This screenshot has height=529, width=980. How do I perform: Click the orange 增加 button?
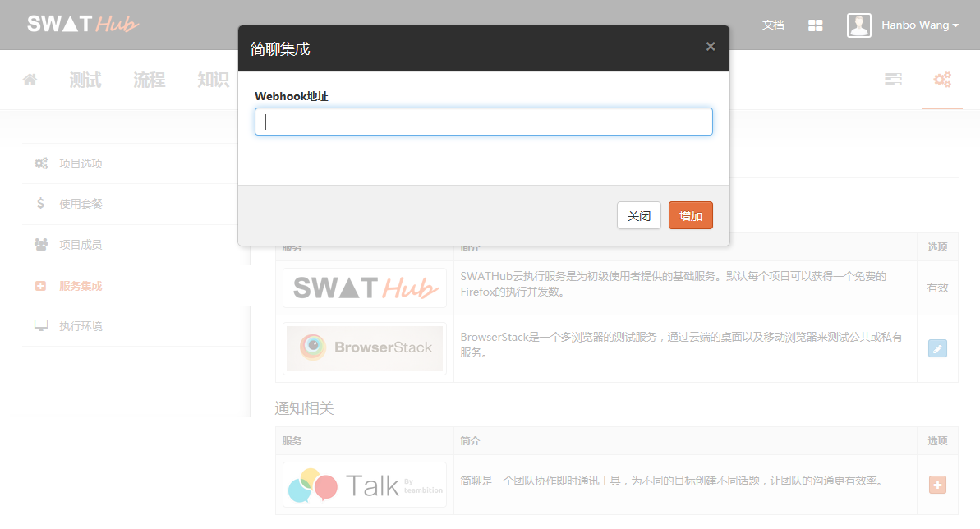click(691, 216)
